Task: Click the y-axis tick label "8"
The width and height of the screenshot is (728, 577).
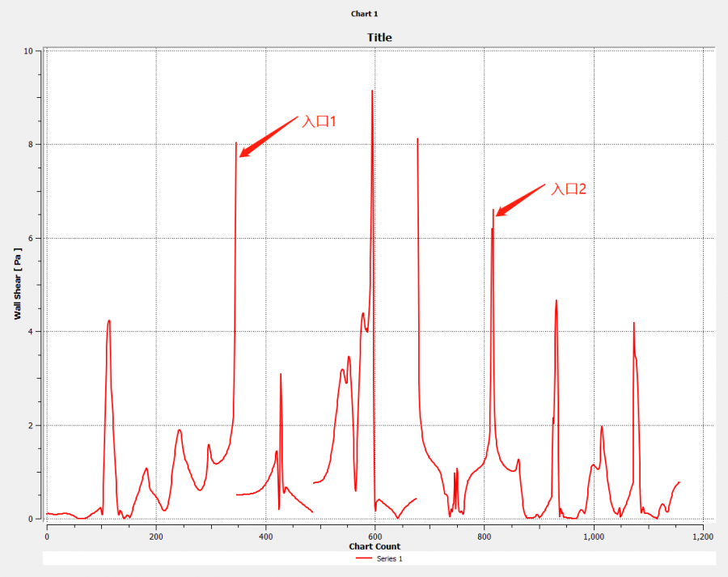Action: point(31,145)
